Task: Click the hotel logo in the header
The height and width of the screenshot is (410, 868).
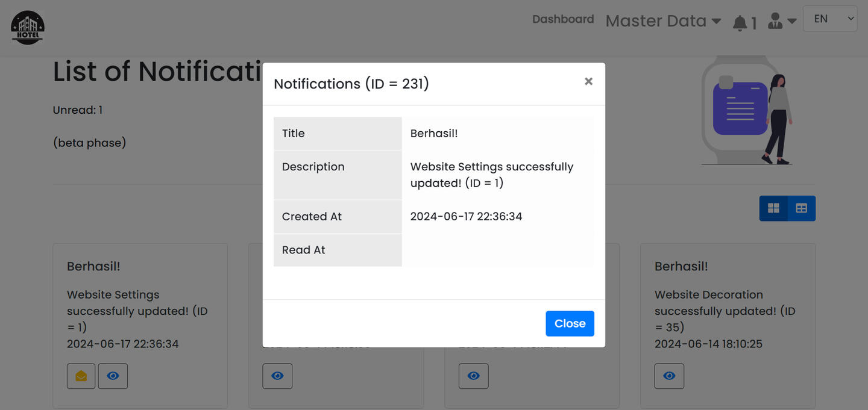Action: pyautogui.click(x=28, y=28)
